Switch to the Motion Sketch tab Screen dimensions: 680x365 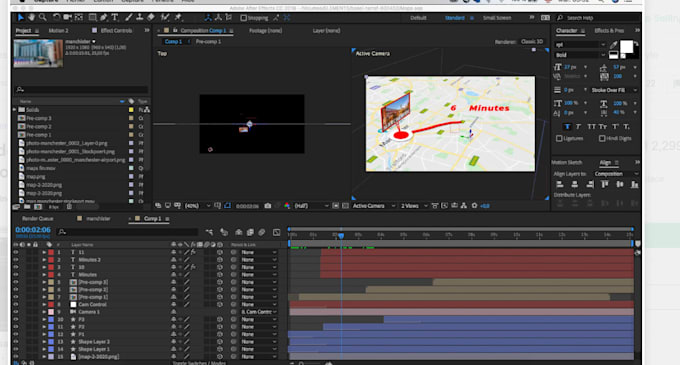(x=566, y=162)
